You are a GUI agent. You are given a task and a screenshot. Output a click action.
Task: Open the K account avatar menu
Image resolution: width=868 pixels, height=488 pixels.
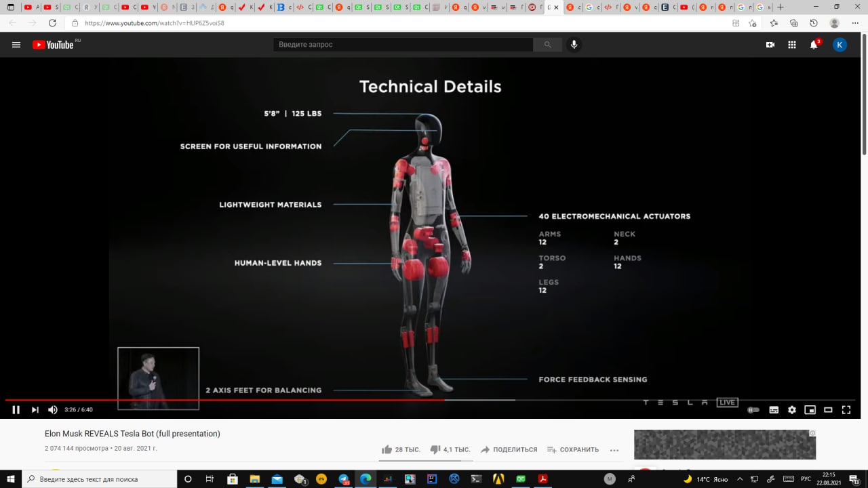[x=840, y=45]
